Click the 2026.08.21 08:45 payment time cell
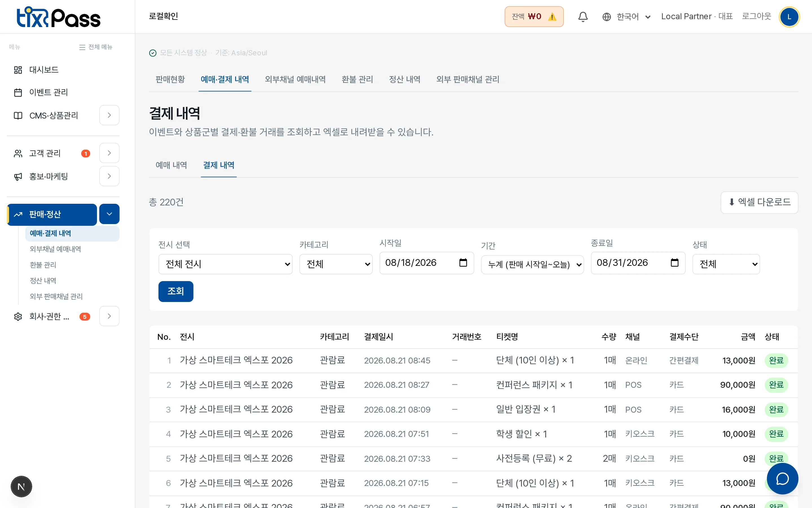Image resolution: width=812 pixels, height=508 pixels. coord(397,360)
